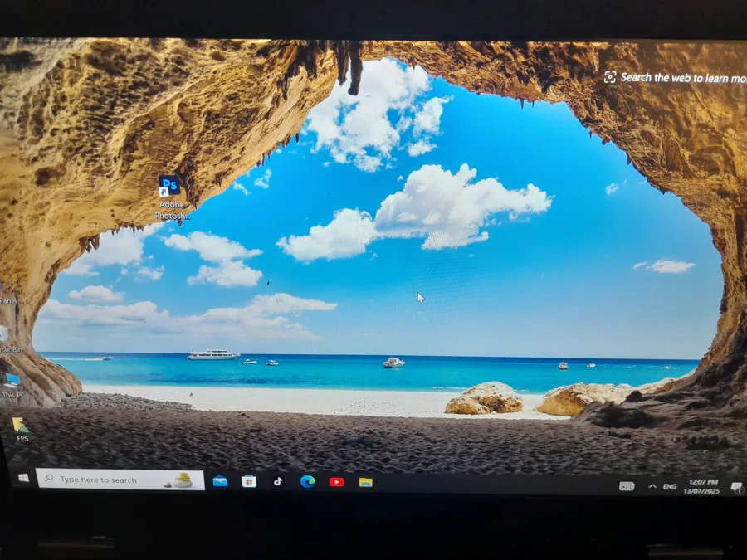Open the clock showing 12:07 PM
This screenshot has width=747, height=560.
(701, 486)
